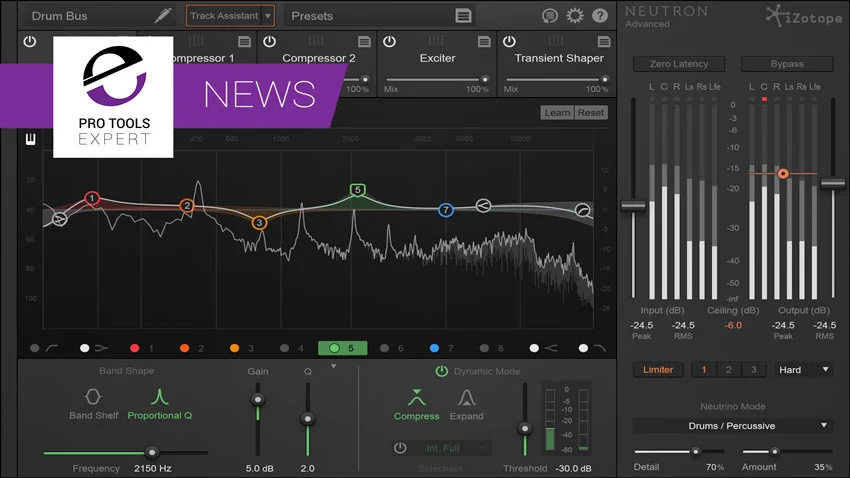This screenshot has height=478, width=850.
Task: Adjust the Q vertical slider
Action: tap(308, 419)
